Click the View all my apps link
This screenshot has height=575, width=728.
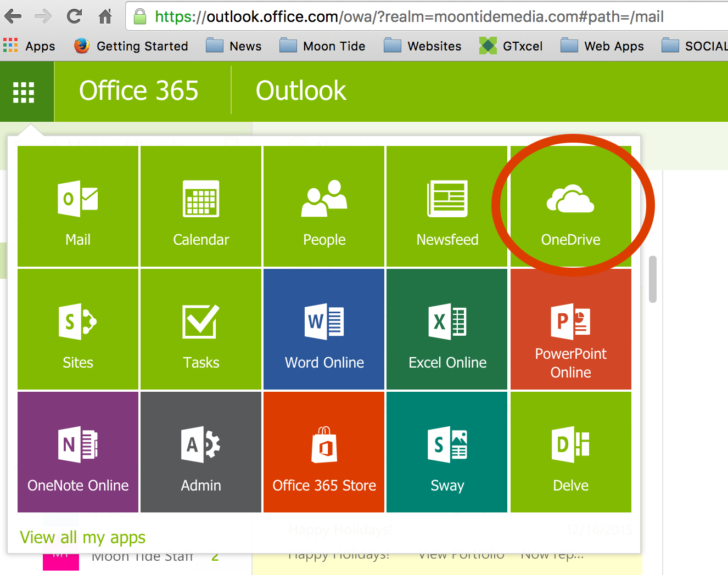[83, 537]
